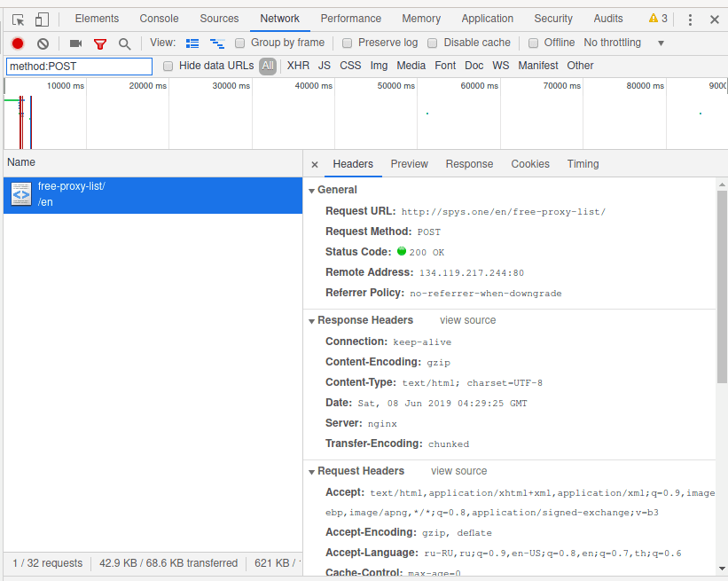The image size is (728, 581).
Task: Clear the network requests list
Action: click(42, 43)
